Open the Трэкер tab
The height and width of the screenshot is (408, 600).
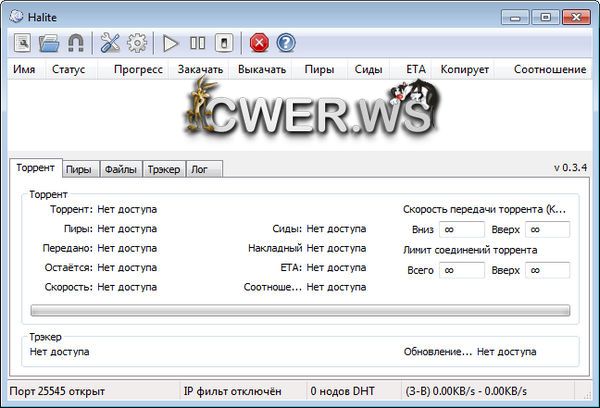click(164, 169)
